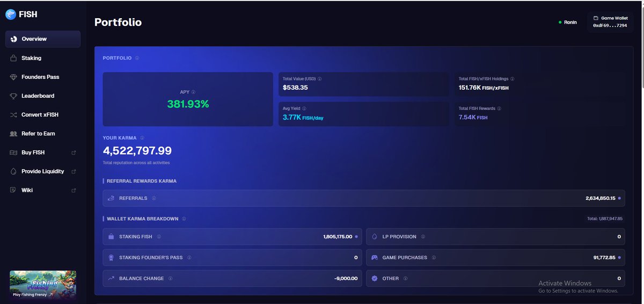Click info icon beside LP PROVISION
Viewport: 644px width, 304px height.
[423, 236]
